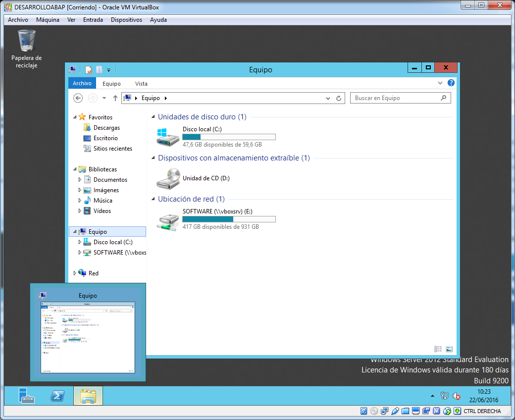Expand Disco local (C:) in the tree
Screen dimensions: 515x420
pos(80,242)
